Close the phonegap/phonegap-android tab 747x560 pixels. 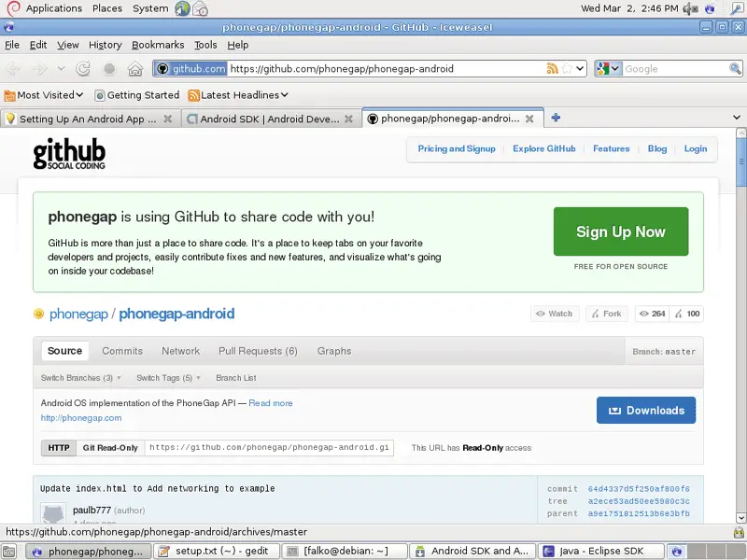pos(529,119)
